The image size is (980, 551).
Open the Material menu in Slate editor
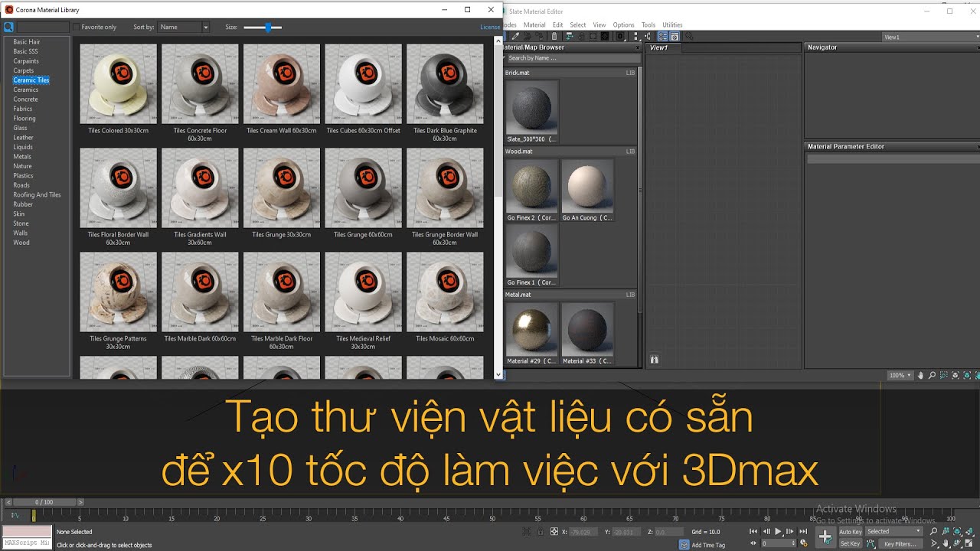[x=534, y=24]
